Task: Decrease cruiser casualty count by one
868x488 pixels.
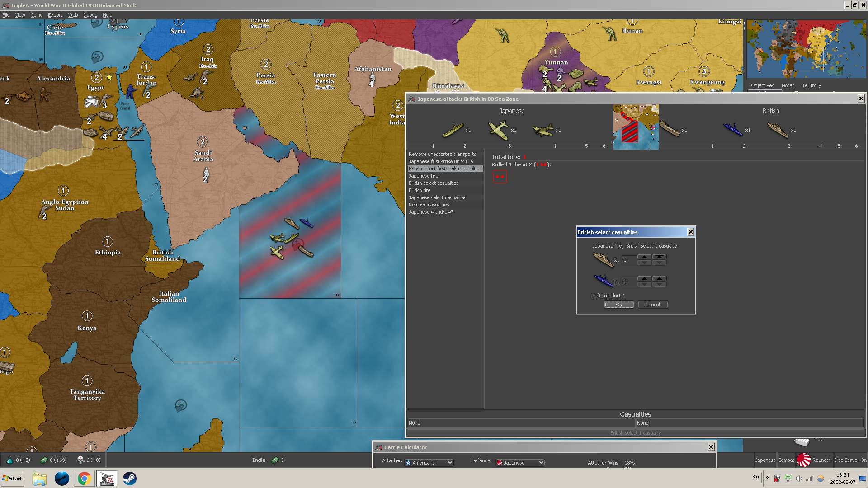Action: coord(644,263)
